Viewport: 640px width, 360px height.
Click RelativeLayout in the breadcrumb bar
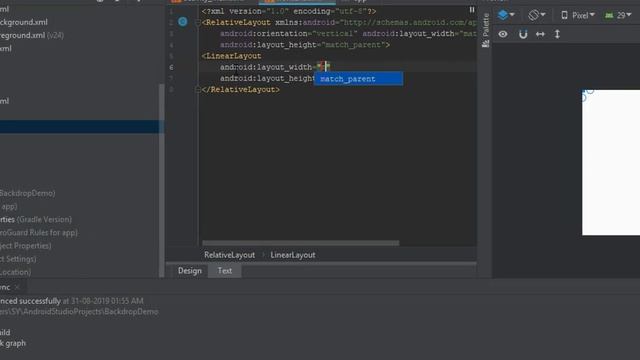pos(229,255)
